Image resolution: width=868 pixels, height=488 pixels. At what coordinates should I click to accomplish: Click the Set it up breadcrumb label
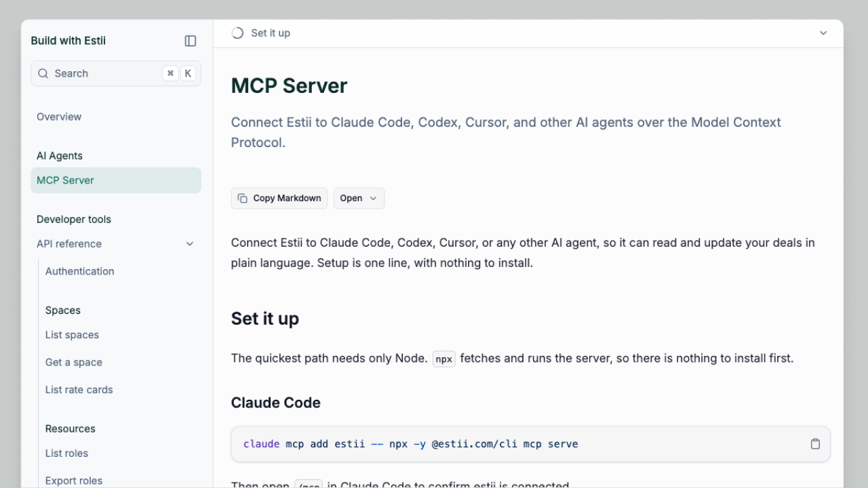click(271, 33)
